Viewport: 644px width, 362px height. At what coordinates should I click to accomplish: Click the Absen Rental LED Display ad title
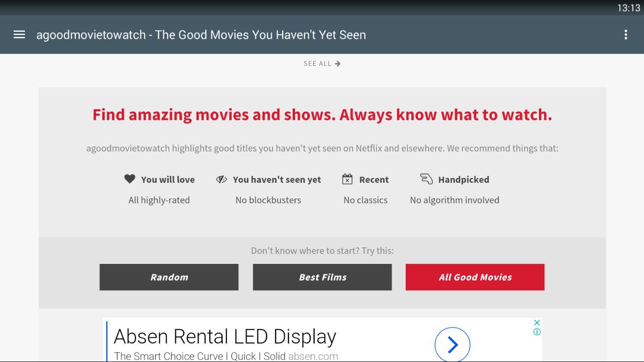pos(225,336)
